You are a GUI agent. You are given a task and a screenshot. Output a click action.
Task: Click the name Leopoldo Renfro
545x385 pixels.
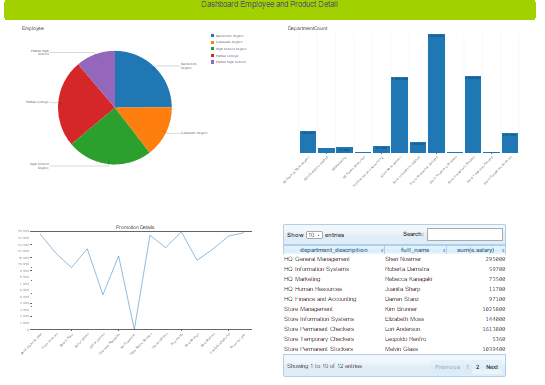[x=406, y=339]
